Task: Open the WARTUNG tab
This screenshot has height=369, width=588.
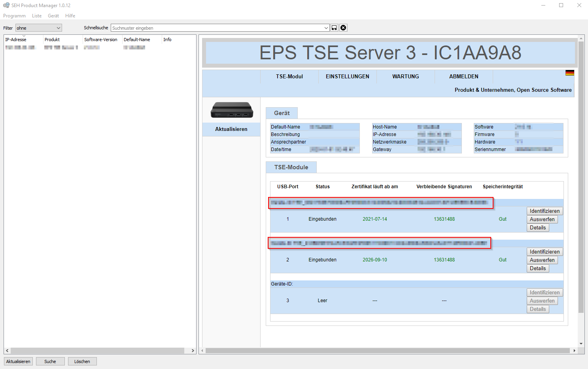Action: point(405,76)
